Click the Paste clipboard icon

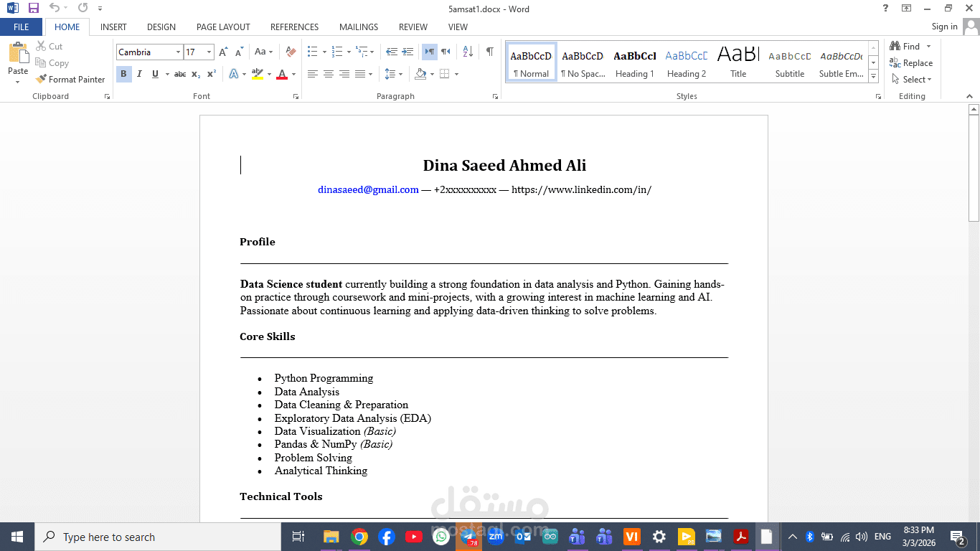[x=18, y=54]
